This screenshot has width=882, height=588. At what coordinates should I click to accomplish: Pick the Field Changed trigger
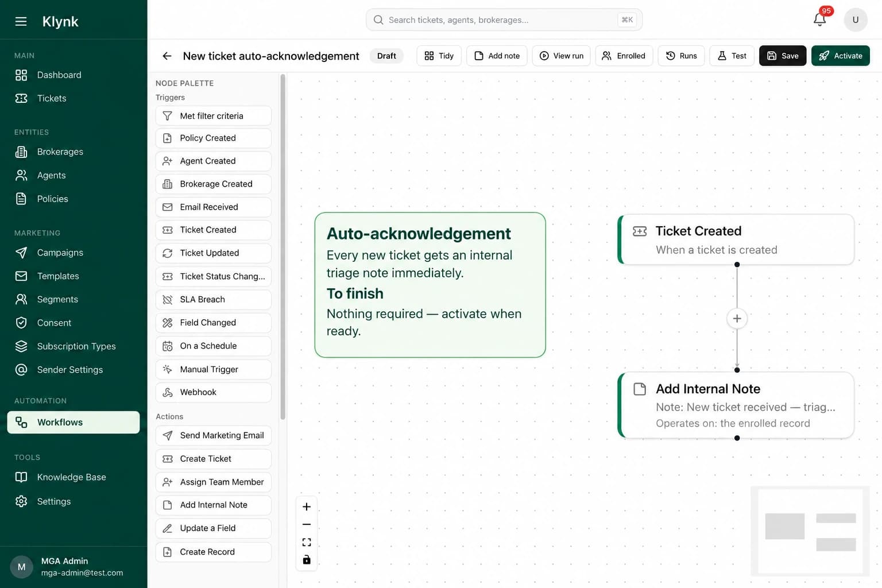pyautogui.click(x=213, y=323)
